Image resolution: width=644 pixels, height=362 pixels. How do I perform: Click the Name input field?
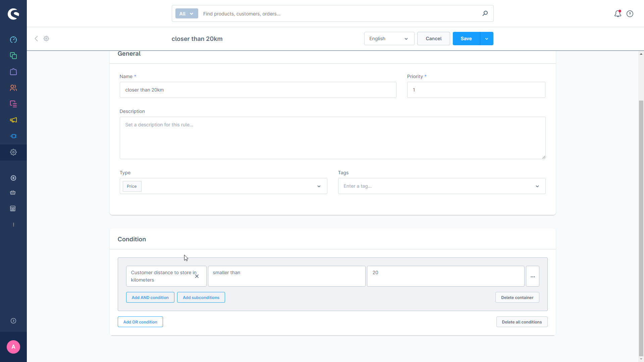(258, 90)
